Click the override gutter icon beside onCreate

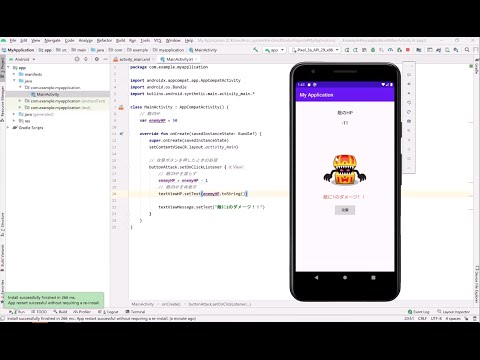(x=121, y=134)
